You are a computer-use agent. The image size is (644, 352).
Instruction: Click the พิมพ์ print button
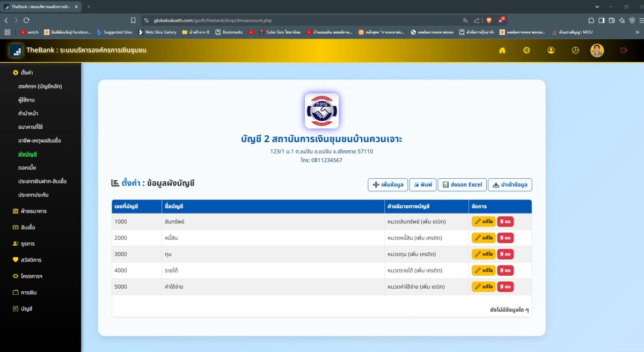423,185
